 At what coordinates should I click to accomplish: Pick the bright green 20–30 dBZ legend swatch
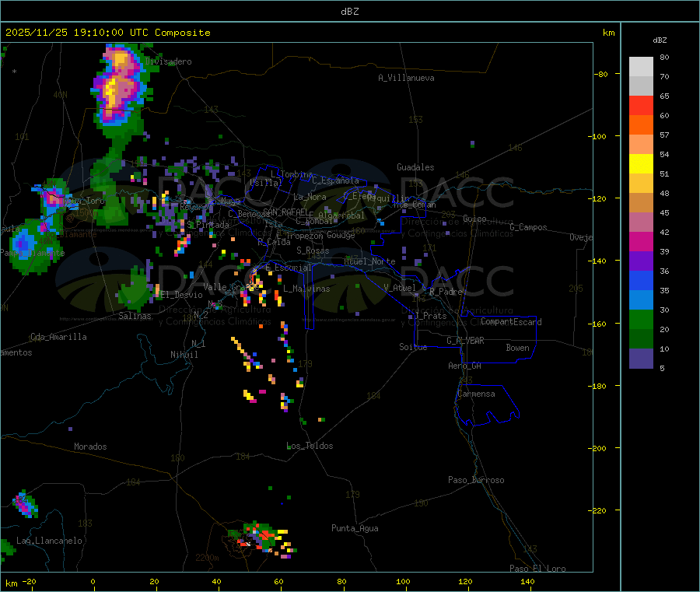point(641,319)
